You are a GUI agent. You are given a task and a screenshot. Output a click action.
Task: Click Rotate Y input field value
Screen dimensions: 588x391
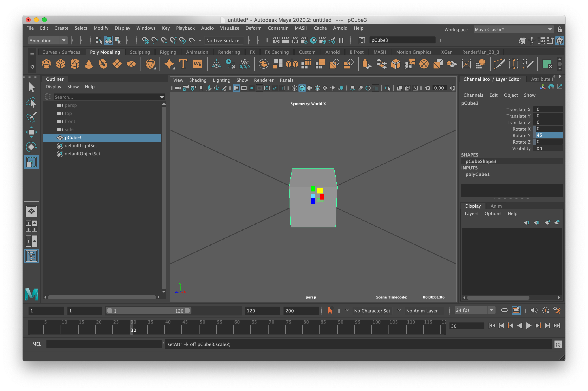(547, 135)
